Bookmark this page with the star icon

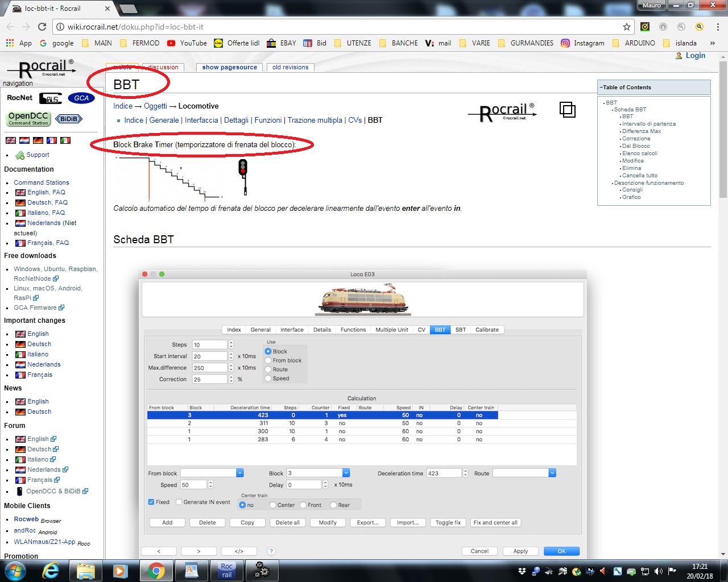[626, 27]
